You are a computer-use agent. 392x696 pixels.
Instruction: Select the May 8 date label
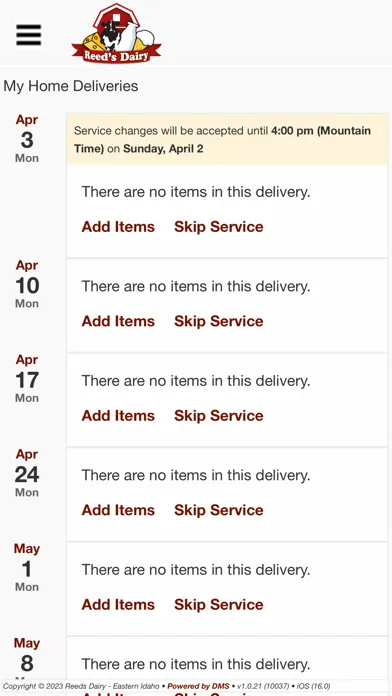point(27,657)
